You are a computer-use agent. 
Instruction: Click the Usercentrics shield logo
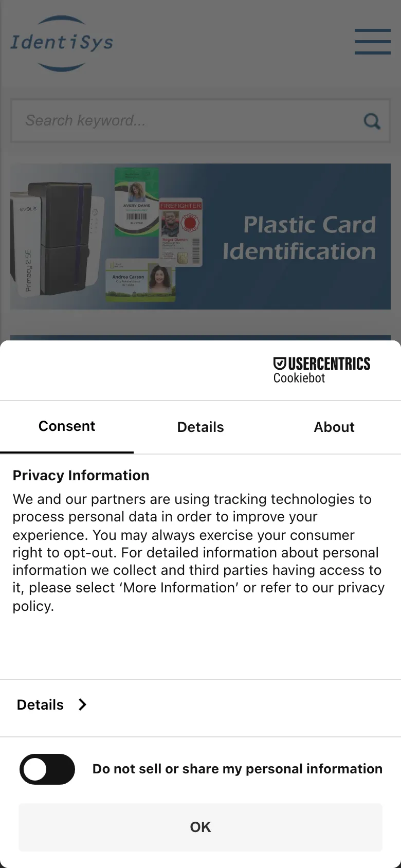pos(279,364)
